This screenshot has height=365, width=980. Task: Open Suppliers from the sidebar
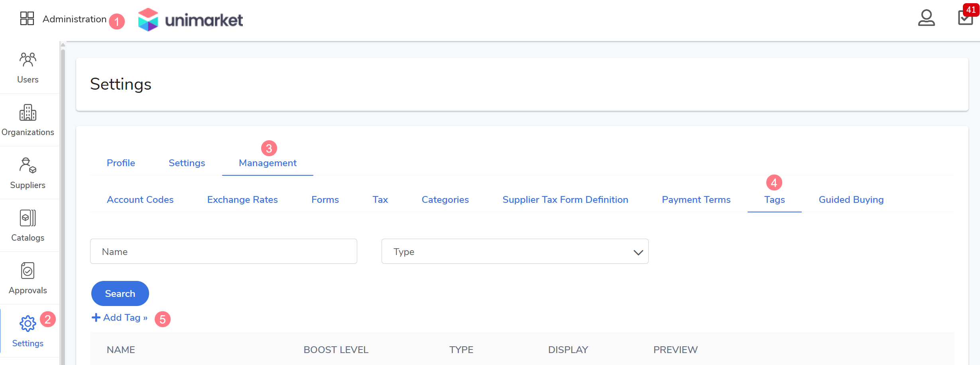coord(28,173)
